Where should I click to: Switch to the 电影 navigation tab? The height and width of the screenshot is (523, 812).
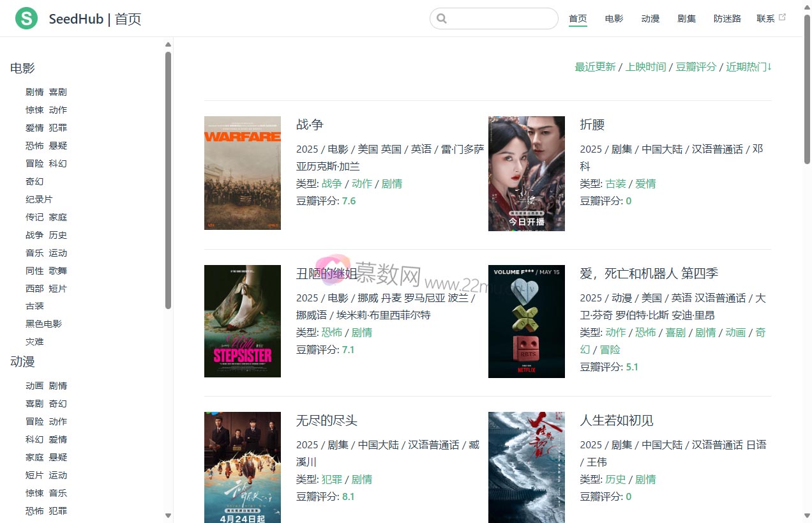click(x=614, y=19)
